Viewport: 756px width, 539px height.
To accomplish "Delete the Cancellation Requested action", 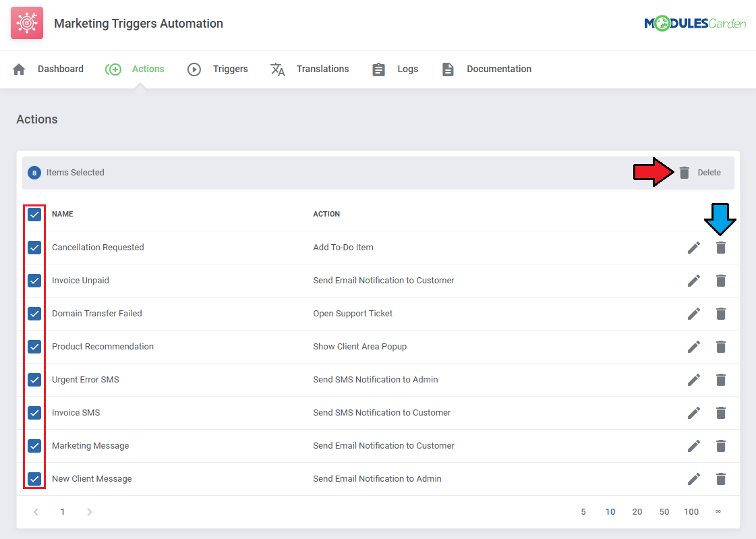I will (x=721, y=248).
